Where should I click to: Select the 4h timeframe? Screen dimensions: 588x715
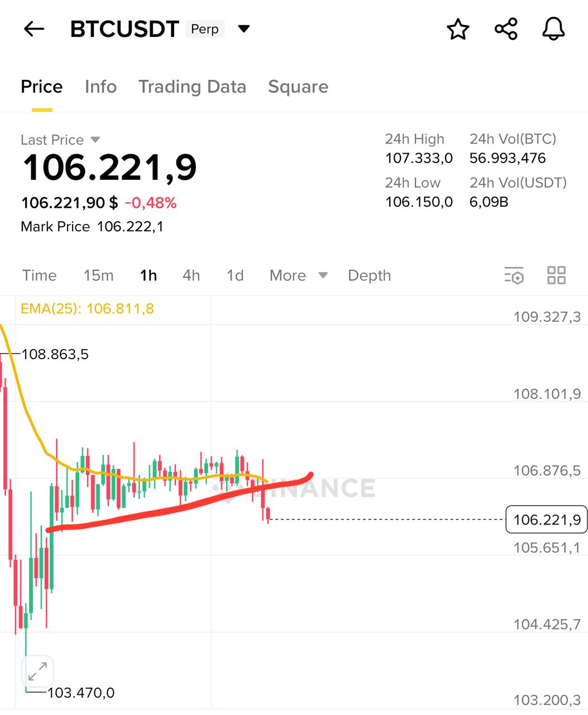[191, 275]
